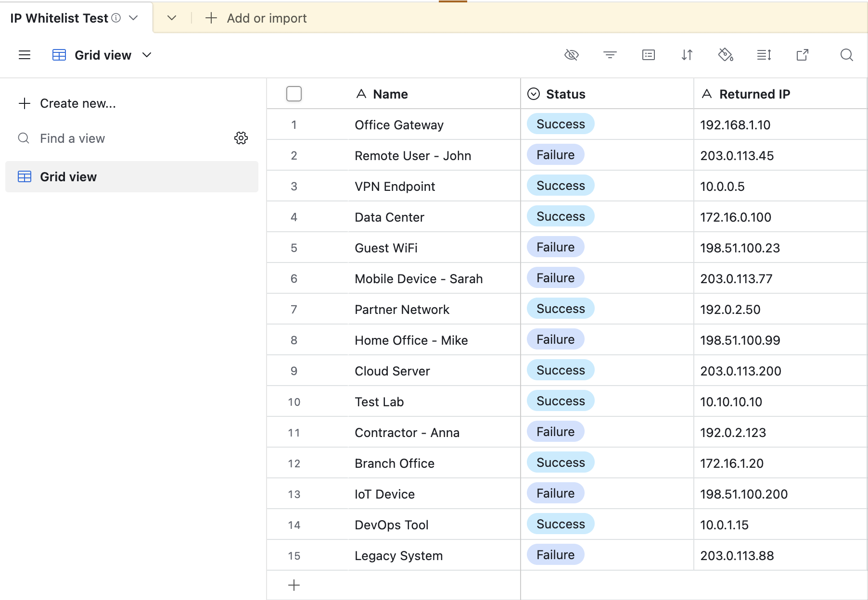Click IP cell 10.10.10.10
Image resolution: width=868 pixels, height=600 pixels.
(780, 401)
